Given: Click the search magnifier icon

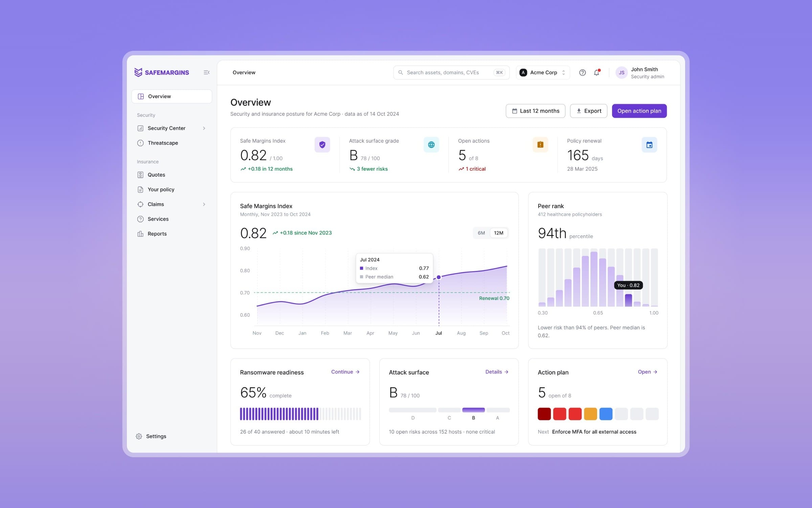Looking at the screenshot, I should (401, 72).
